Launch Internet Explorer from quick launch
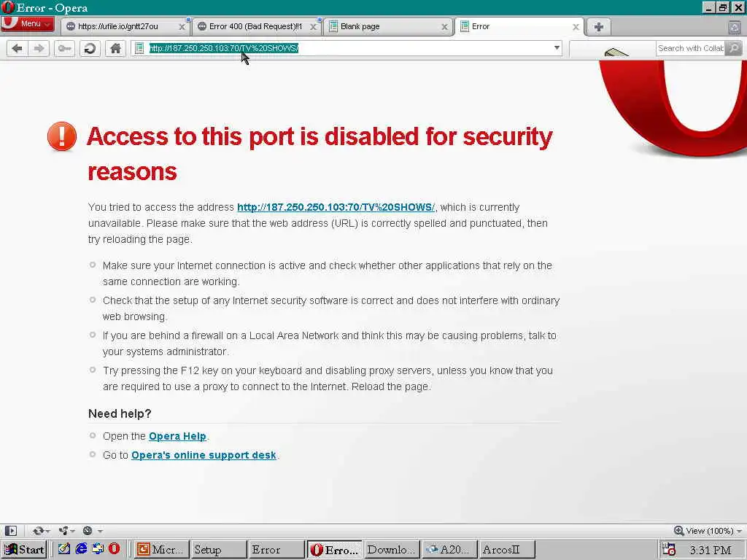Viewport: 747px width, 560px height. (81, 548)
